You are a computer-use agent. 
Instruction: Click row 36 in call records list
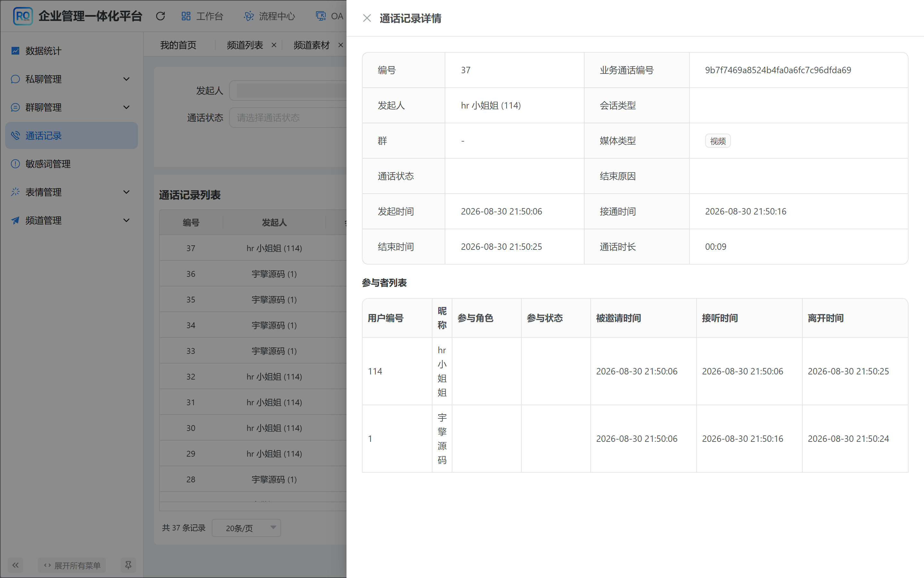tap(253, 274)
